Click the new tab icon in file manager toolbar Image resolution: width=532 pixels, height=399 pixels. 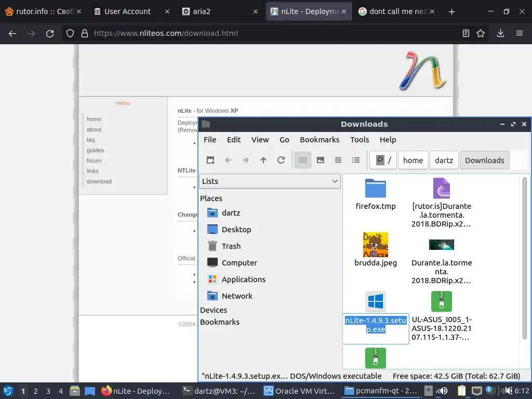pos(210,160)
